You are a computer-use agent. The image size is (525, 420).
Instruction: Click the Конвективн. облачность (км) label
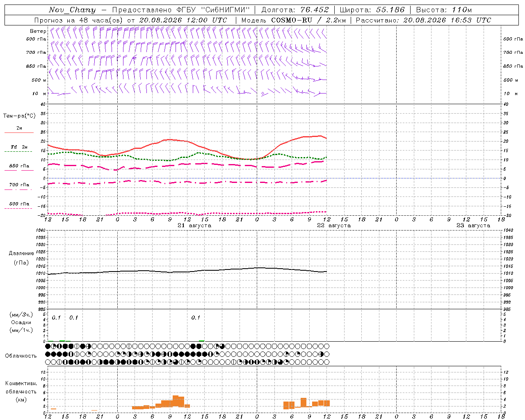(x=21, y=391)
